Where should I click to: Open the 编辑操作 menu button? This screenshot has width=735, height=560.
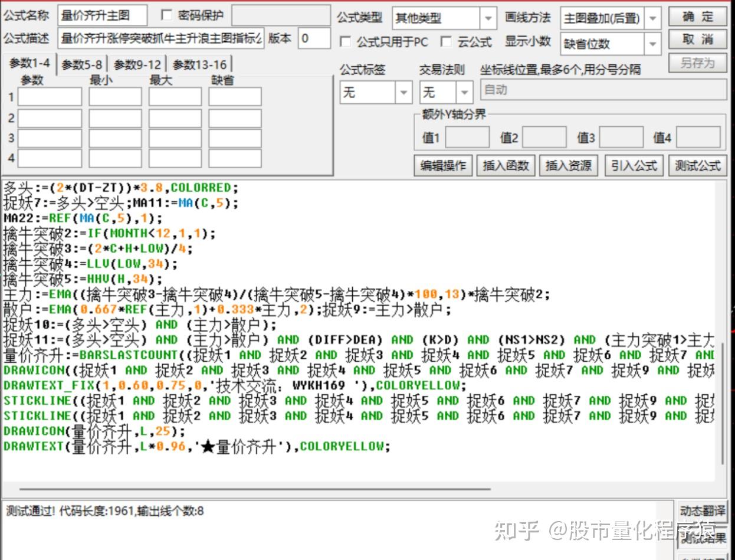[x=443, y=166]
